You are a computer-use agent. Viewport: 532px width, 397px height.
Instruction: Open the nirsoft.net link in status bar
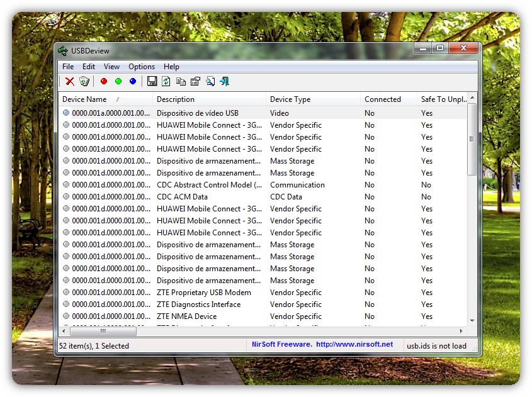354,344
